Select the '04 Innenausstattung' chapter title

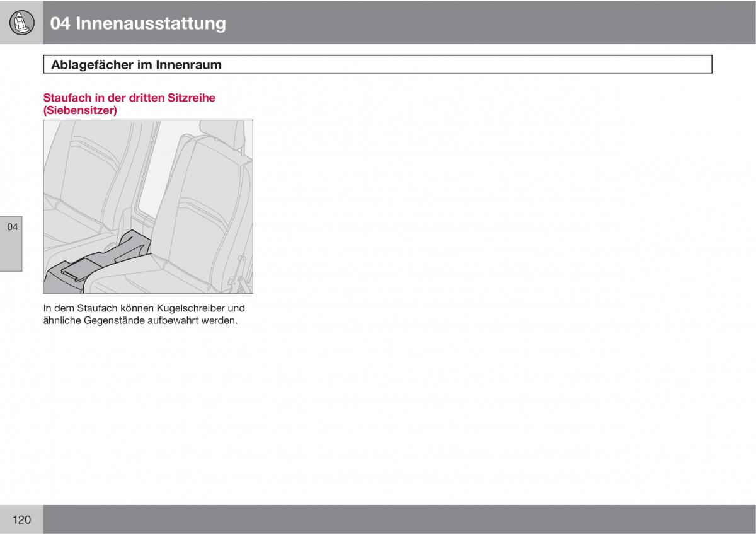coord(138,23)
